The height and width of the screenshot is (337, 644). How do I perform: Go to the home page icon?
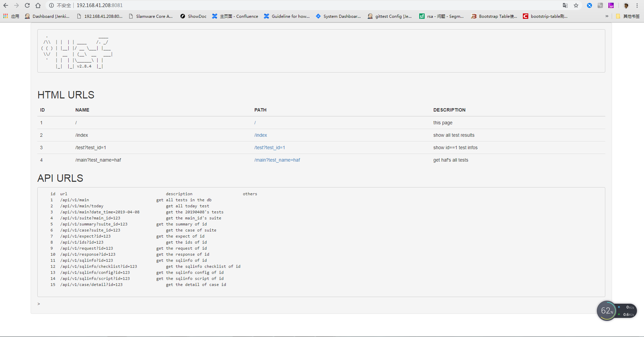38,5
